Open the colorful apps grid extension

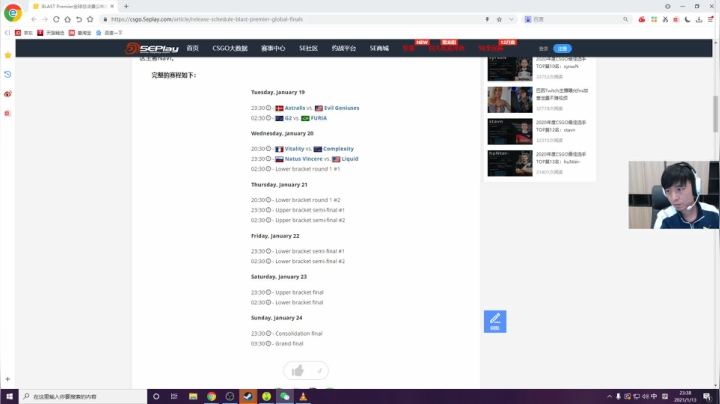click(x=654, y=19)
